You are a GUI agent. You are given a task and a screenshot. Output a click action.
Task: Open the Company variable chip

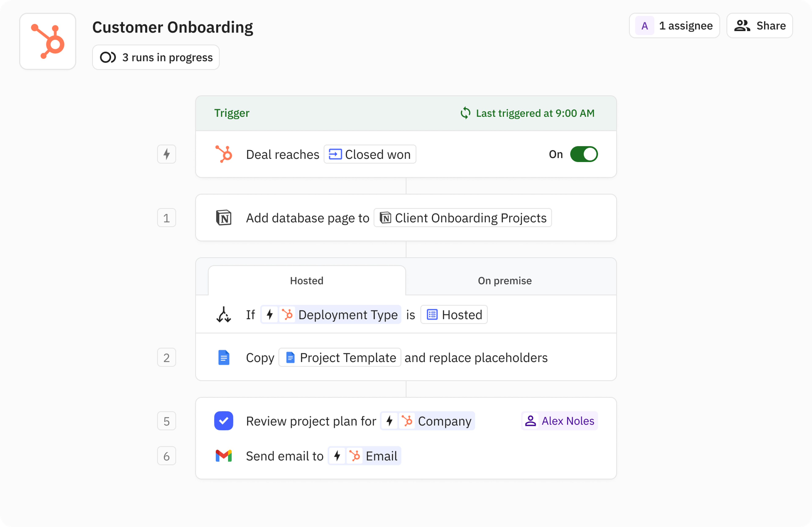(428, 421)
